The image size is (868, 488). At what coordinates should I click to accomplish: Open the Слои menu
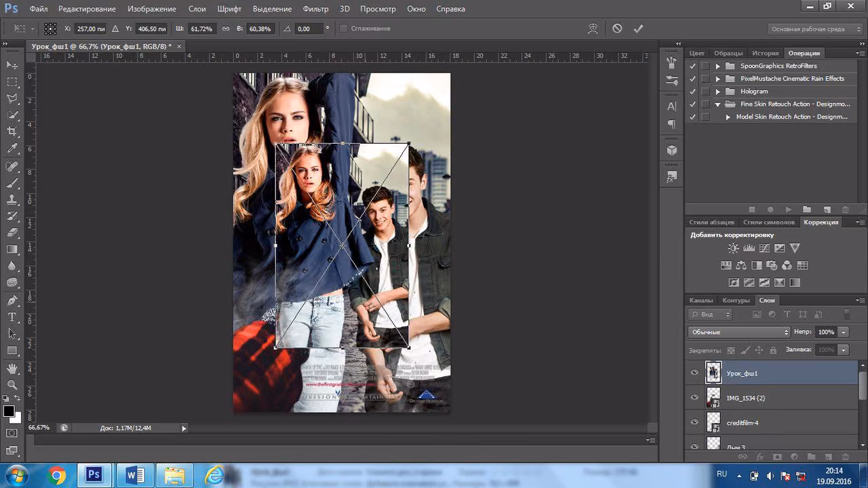coord(197,9)
